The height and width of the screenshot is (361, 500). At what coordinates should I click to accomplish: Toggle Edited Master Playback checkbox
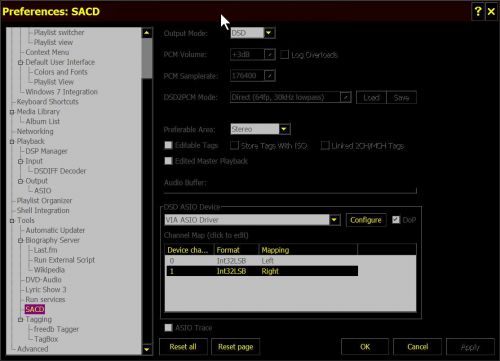click(x=169, y=161)
